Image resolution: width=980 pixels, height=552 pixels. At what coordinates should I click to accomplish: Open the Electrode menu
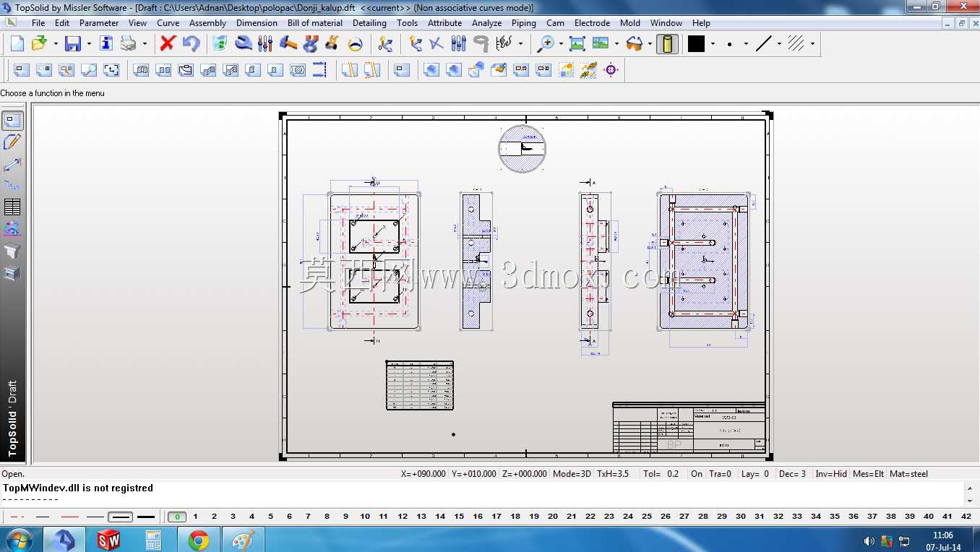pos(592,23)
